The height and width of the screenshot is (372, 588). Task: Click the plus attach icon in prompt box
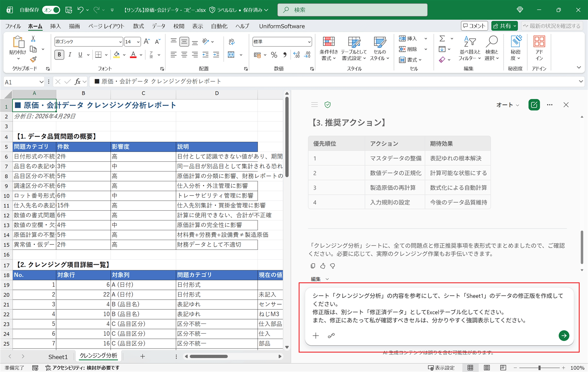(316, 336)
